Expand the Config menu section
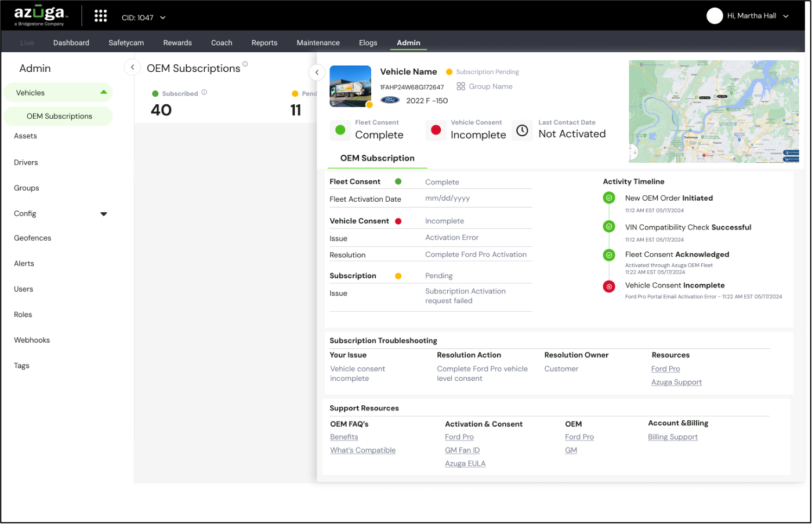The width and height of the screenshot is (812, 524). (x=104, y=214)
